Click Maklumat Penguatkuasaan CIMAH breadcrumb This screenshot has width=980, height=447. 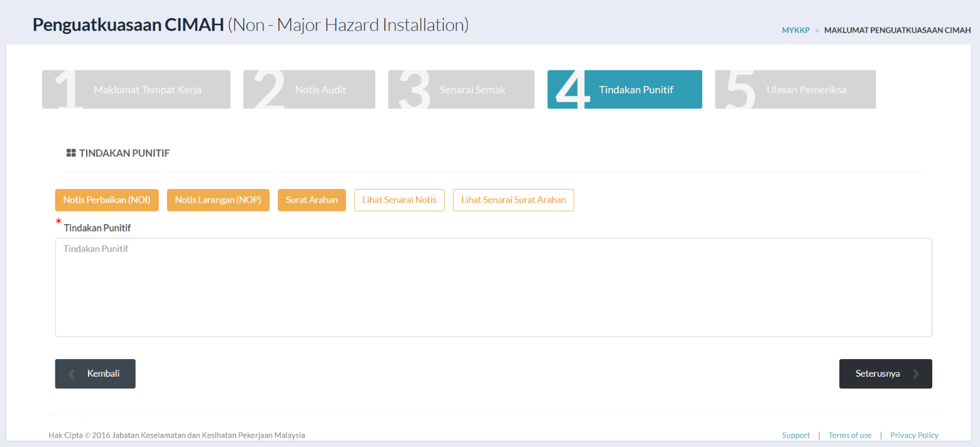[x=897, y=30]
